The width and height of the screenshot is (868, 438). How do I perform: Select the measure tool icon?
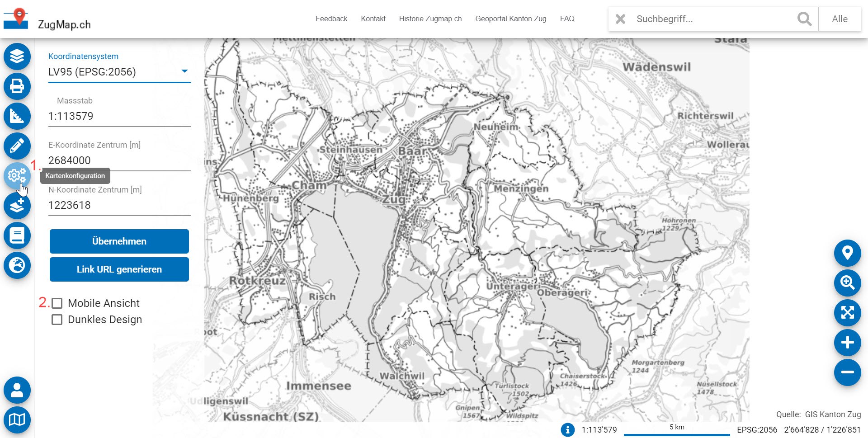coord(17,116)
